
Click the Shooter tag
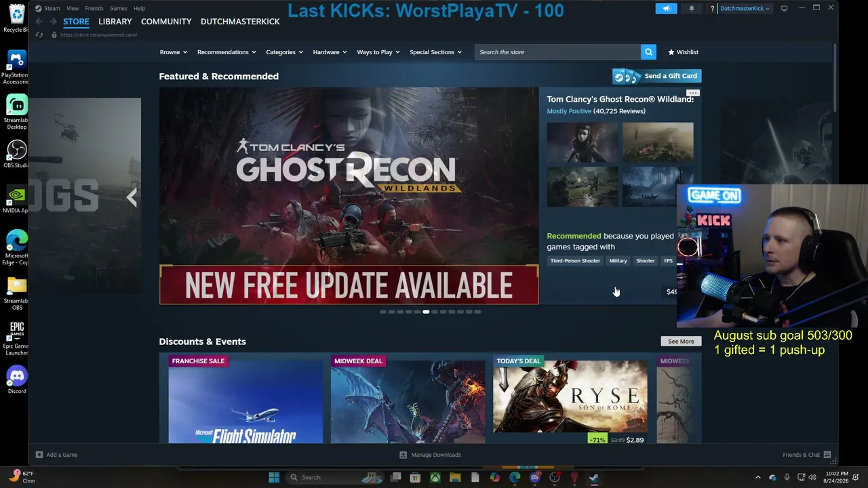pyautogui.click(x=646, y=261)
